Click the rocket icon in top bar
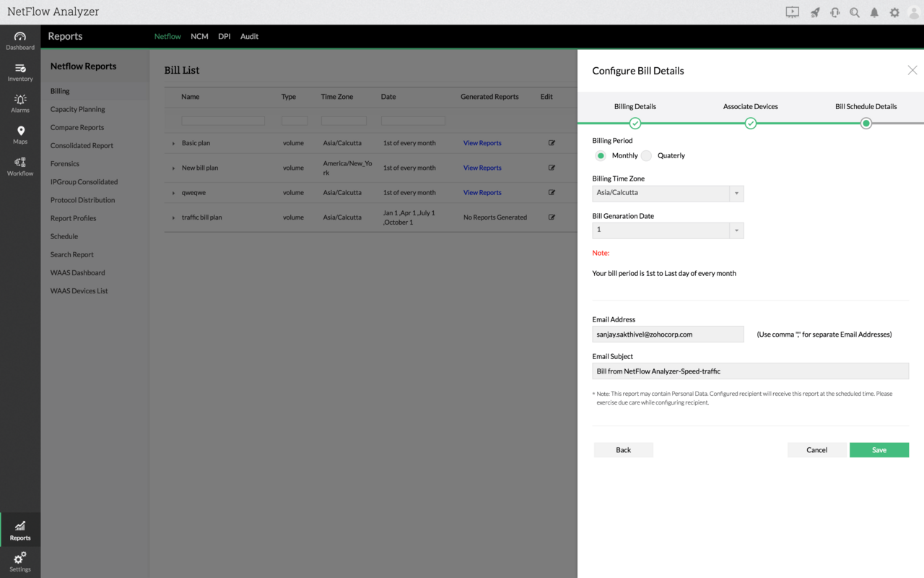 click(815, 12)
